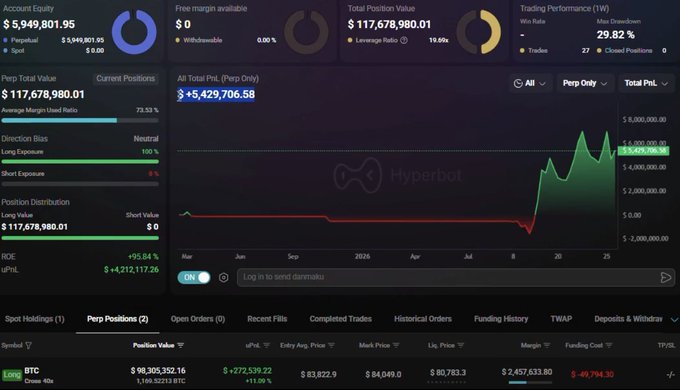Click the Leverage Ratio help question-mark icon
Image resolution: width=680 pixels, height=390 pixels.
(404, 40)
